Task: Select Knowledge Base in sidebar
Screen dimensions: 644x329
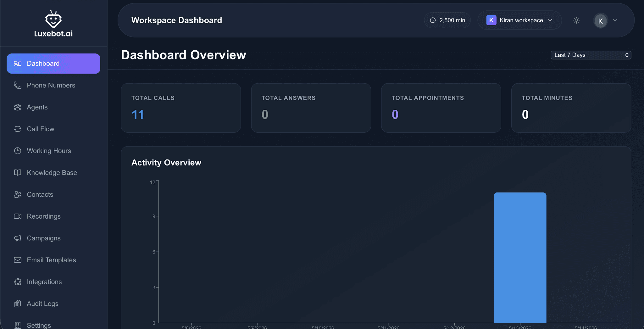Action: [53, 173]
